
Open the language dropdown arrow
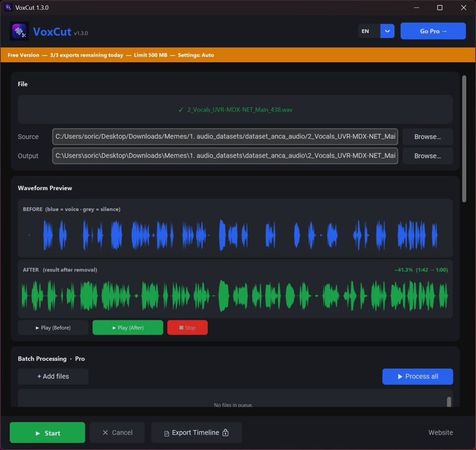(x=387, y=31)
